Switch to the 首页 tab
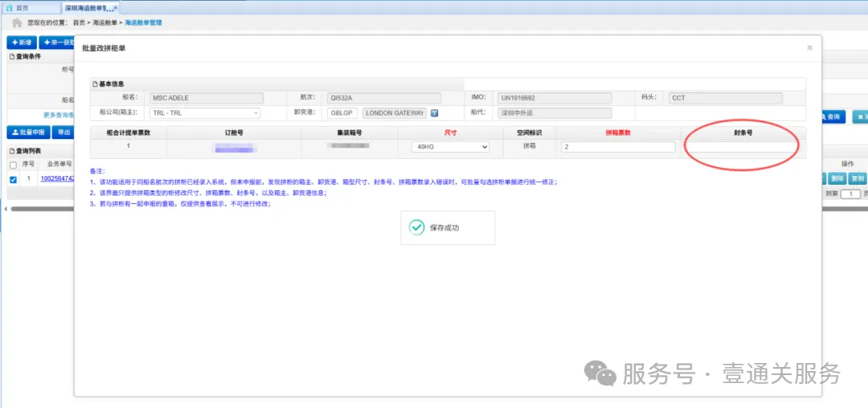868x408 pixels. point(28,7)
